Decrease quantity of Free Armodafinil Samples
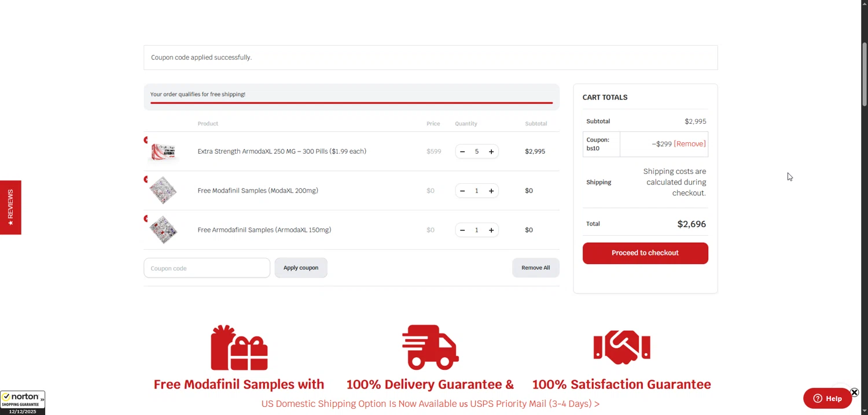 (462, 230)
